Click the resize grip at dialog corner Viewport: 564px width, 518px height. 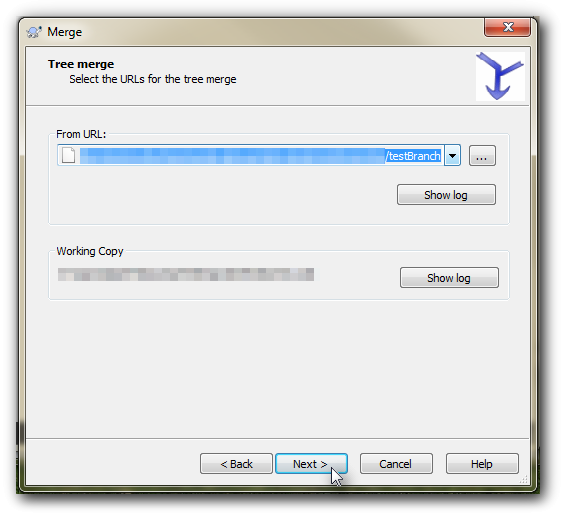pyautogui.click(x=524, y=480)
